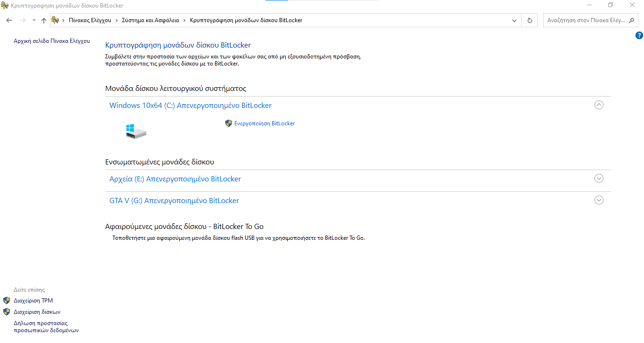644x343 pixels.
Task: Click the Αφαιρούμενες μονάδες δίσκου - BitLocker To Go heading
Action: [184, 227]
